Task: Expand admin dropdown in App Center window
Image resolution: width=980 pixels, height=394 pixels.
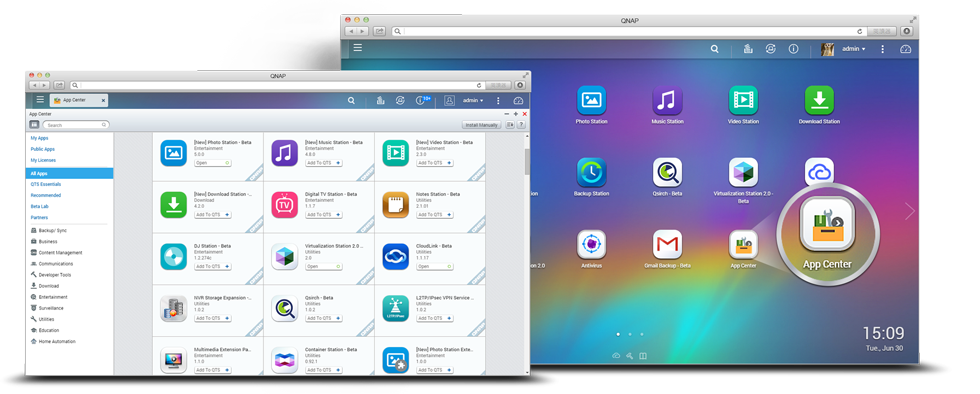Action: [x=472, y=100]
